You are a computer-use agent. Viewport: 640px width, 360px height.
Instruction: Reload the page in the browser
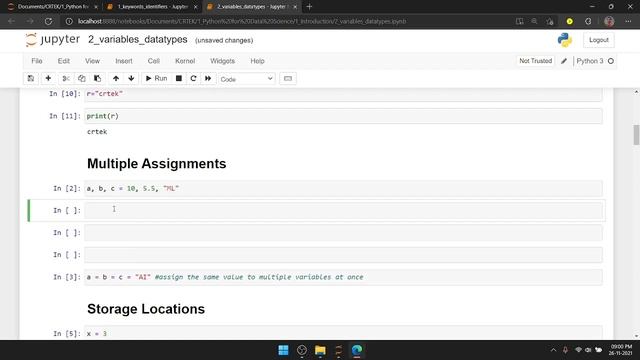coord(48,21)
